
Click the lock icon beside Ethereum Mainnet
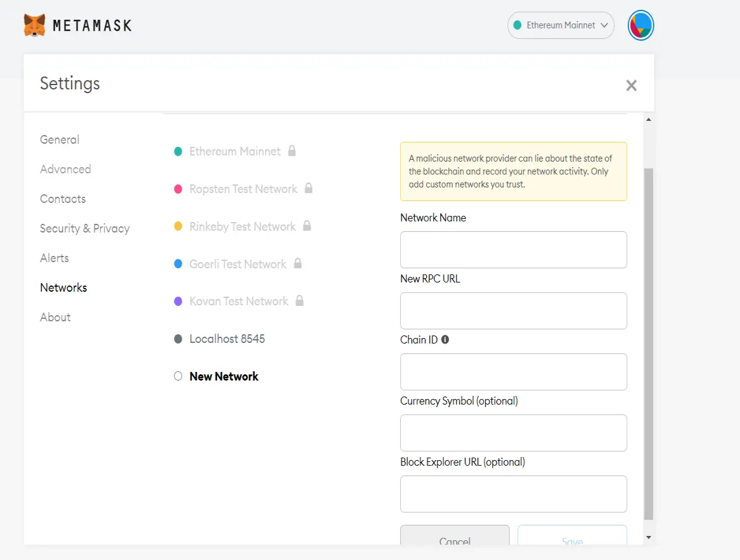[x=292, y=150]
